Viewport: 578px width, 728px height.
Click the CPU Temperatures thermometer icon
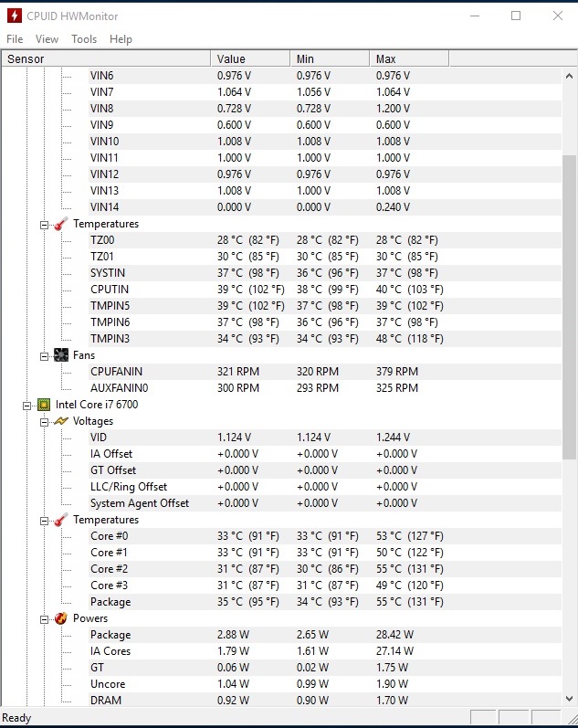(61, 520)
